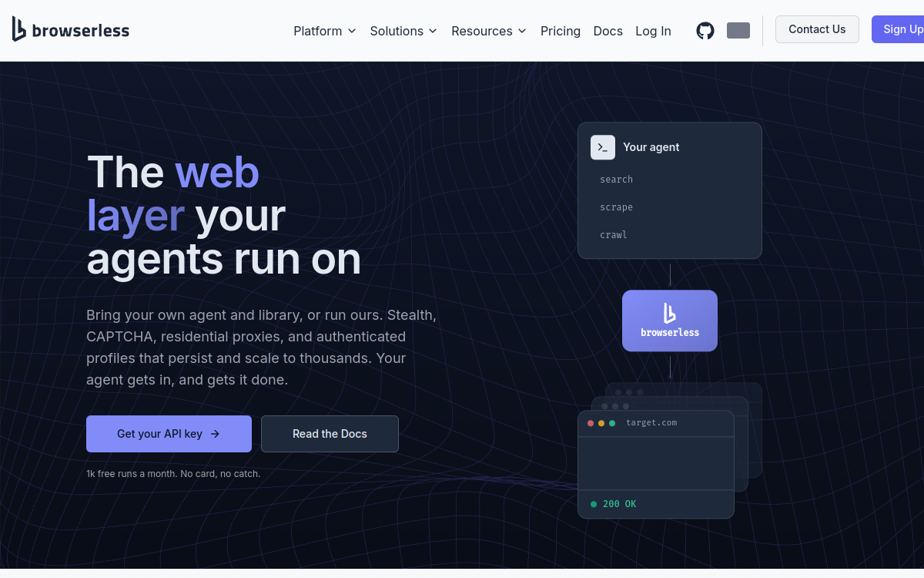
Task: Expand the Solutions menu
Action: pyautogui.click(x=403, y=31)
